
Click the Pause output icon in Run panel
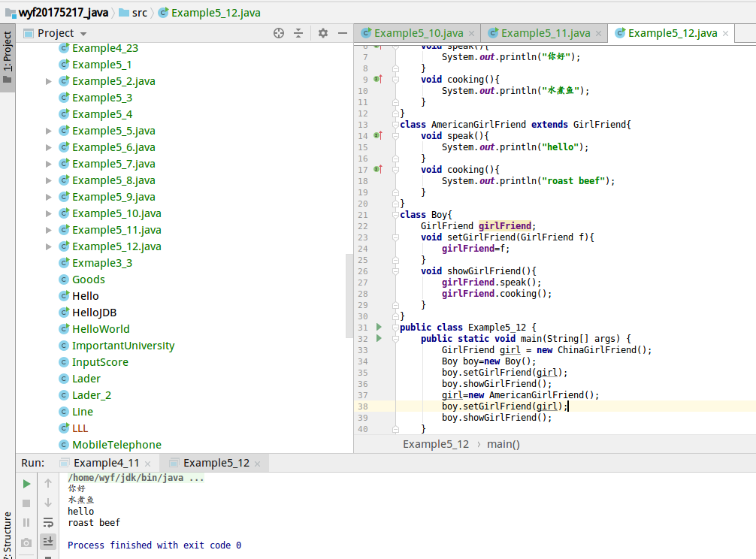[26, 522]
